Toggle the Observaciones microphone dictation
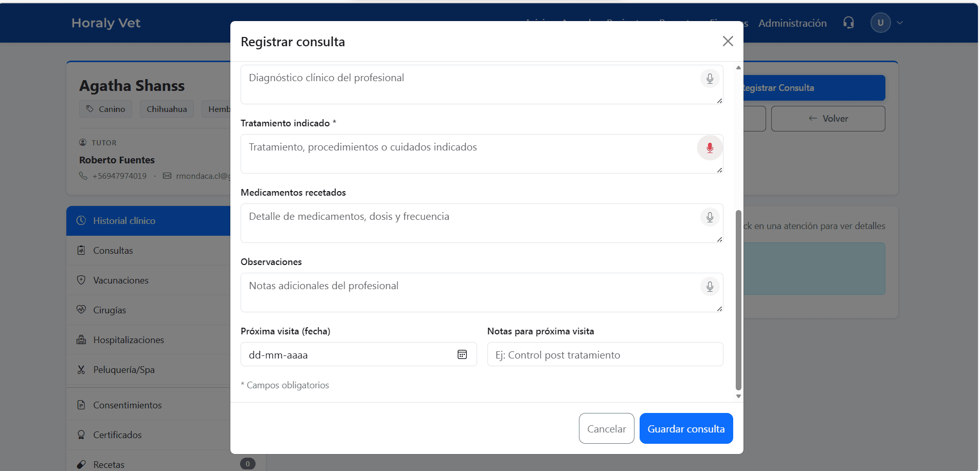The width and height of the screenshot is (980, 471). [710, 287]
